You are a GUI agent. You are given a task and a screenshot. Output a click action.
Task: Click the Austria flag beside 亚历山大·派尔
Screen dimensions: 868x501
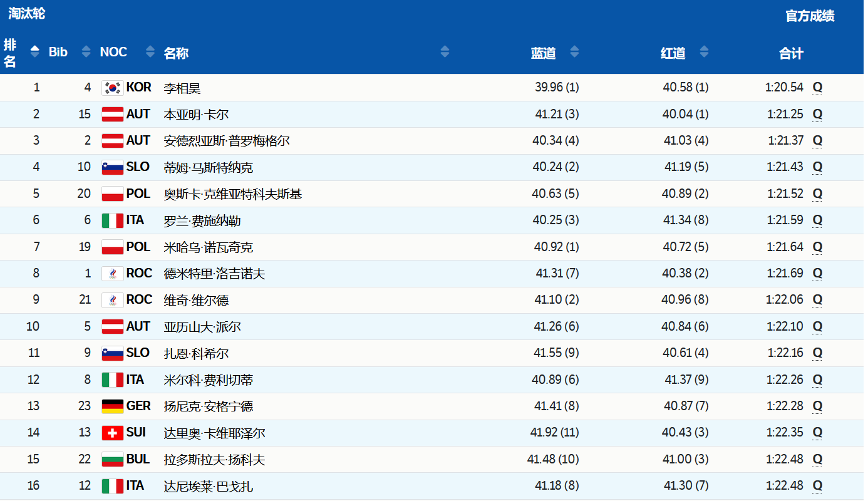click(113, 327)
